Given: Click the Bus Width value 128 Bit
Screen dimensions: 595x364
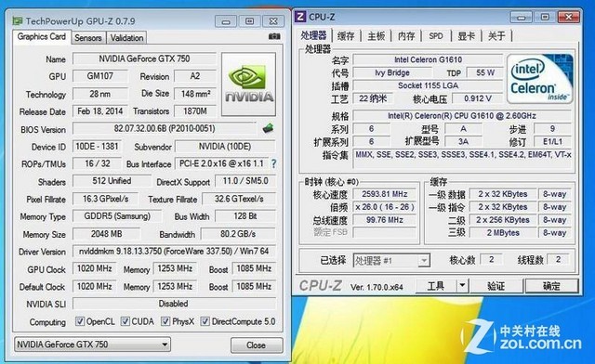Looking at the screenshot, I should point(245,216).
